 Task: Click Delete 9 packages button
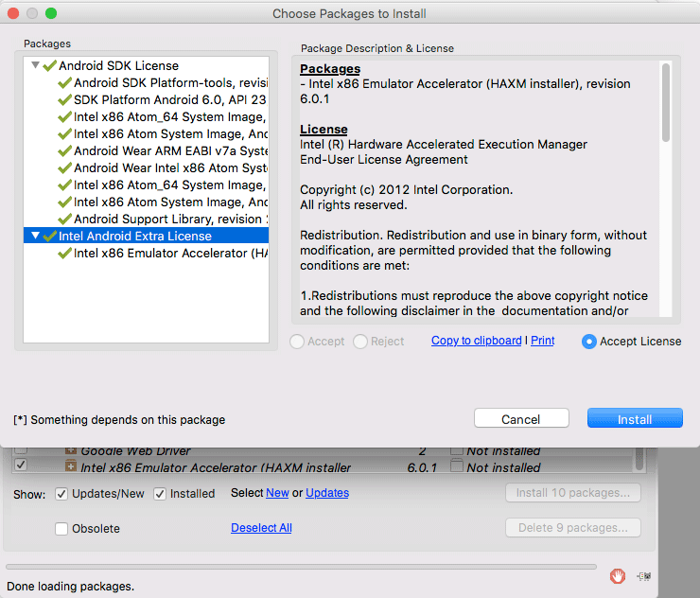coord(572,527)
